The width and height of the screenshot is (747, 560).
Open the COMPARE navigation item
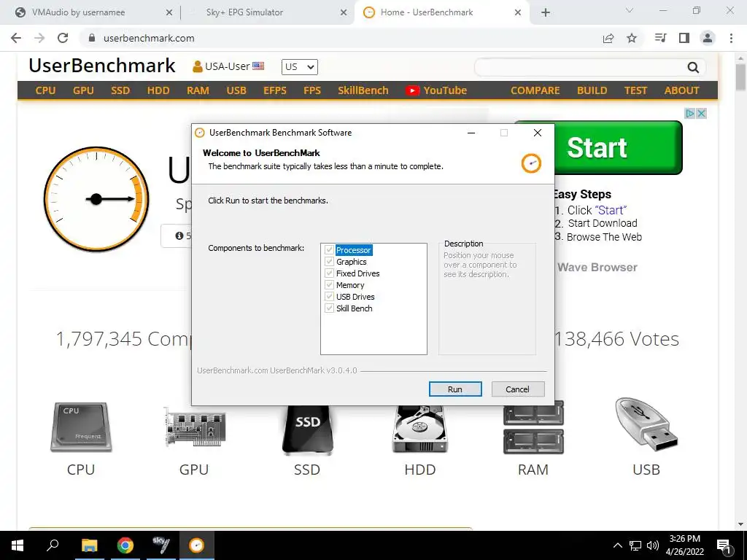coord(535,90)
